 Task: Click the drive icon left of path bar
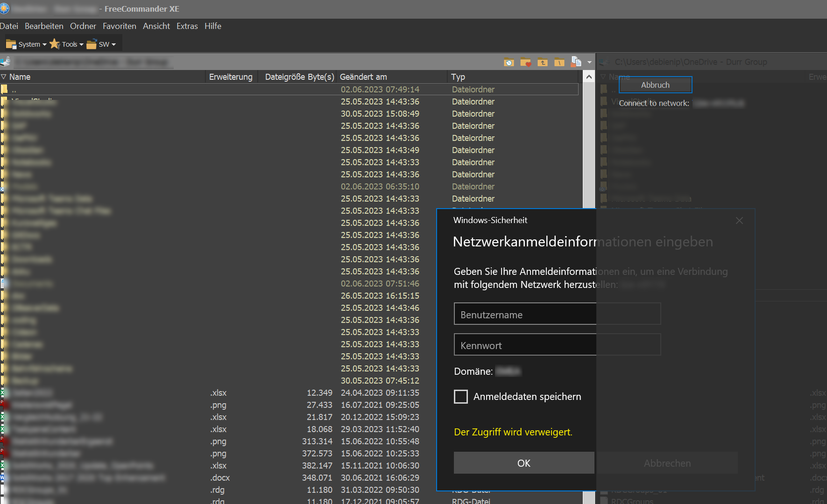(5, 62)
